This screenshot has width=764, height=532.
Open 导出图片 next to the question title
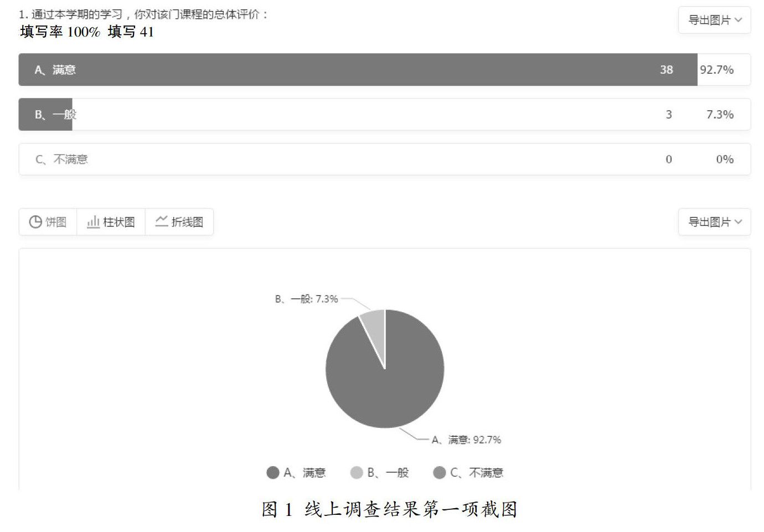pos(709,20)
